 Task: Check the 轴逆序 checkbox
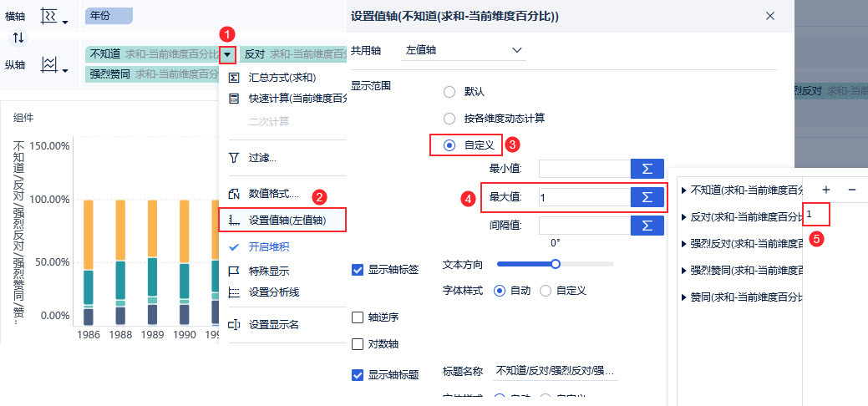[358, 317]
